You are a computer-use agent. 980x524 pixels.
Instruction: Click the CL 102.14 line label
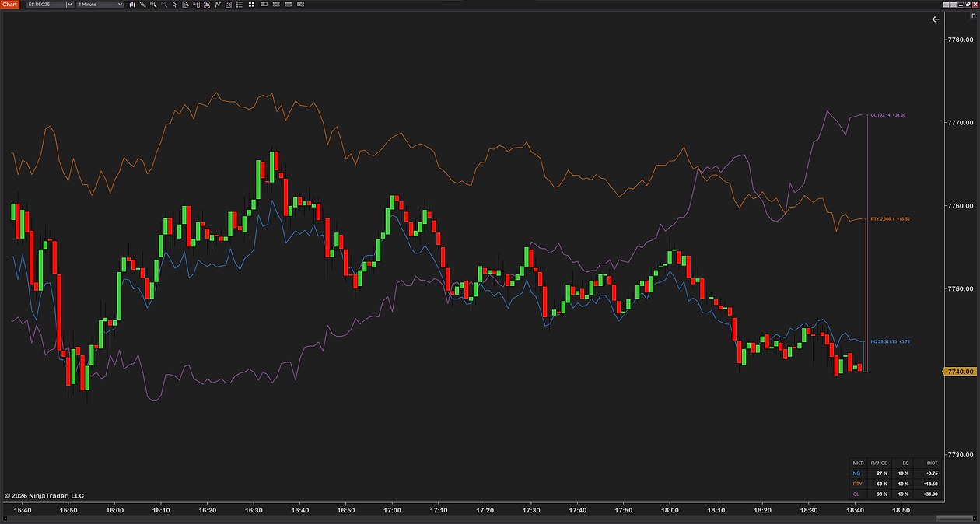(888, 115)
